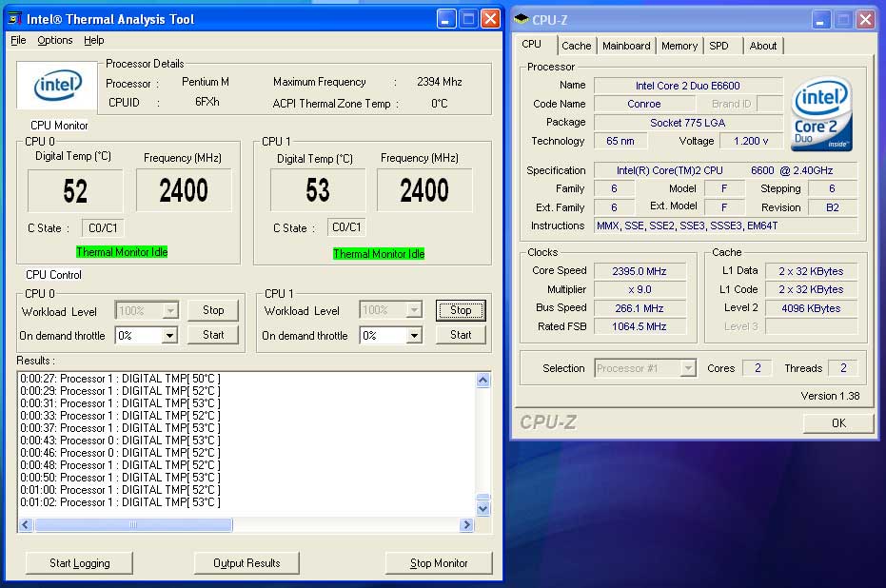
Task: Expand the CPU 1 On demand throttle dropdown
Action: point(414,336)
